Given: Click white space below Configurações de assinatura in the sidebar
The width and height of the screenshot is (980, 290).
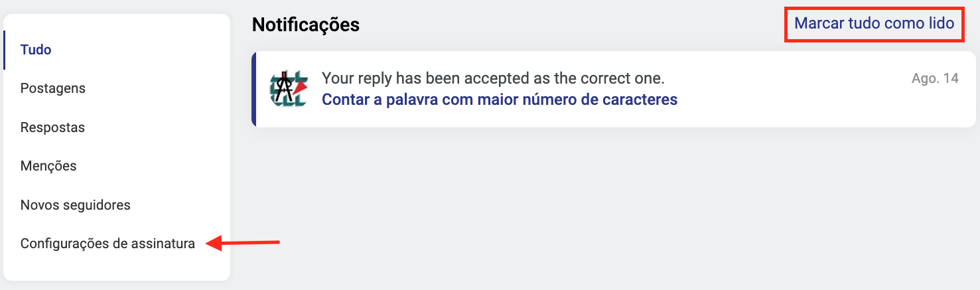Looking at the screenshot, I should pos(116,267).
